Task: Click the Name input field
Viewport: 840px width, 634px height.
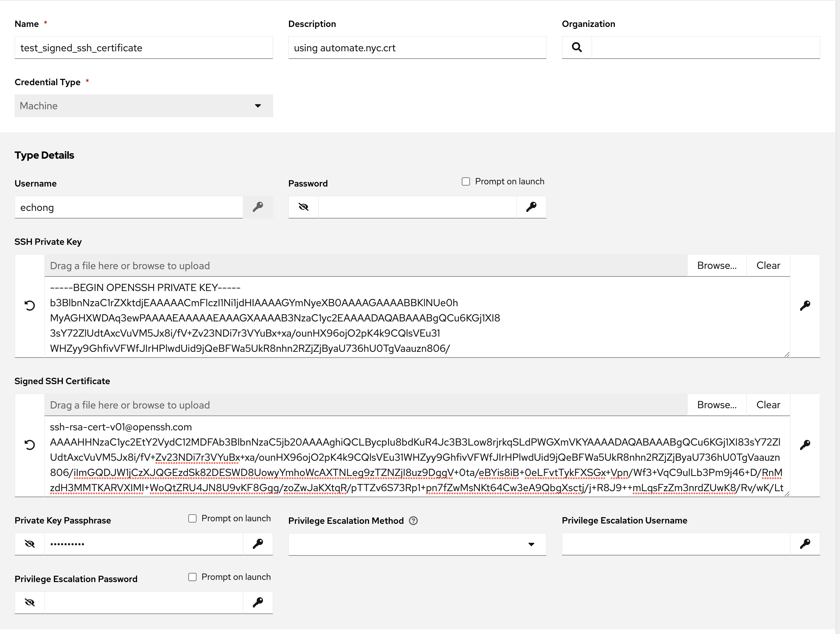Action: pyautogui.click(x=144, y=47)
